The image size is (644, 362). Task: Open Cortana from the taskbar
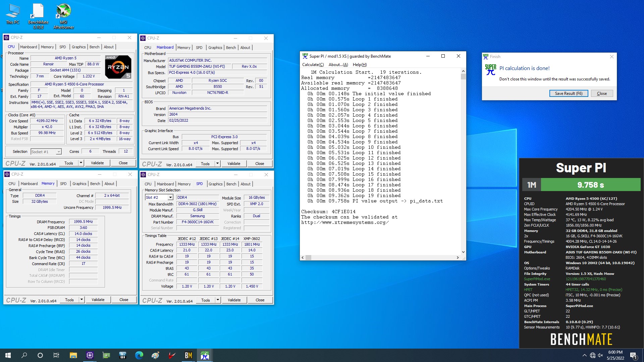40,355
